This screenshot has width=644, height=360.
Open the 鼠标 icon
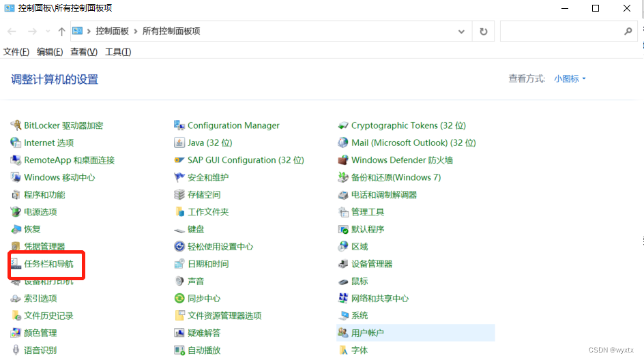pyautogui.click(x=343, y=282)
